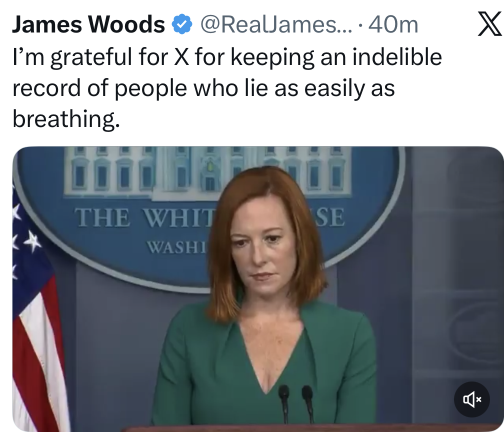Open the tweet's 40m timestamp
The width and height of the screenshot is (504, 432).
click(393, 24)
